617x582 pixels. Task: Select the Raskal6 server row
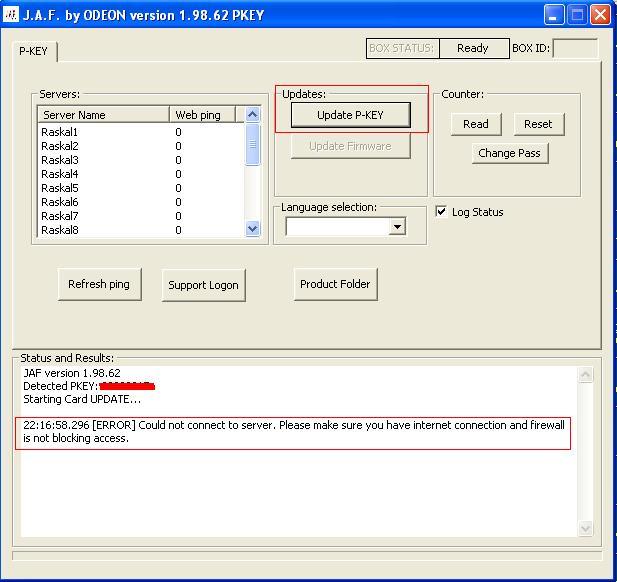141,202
